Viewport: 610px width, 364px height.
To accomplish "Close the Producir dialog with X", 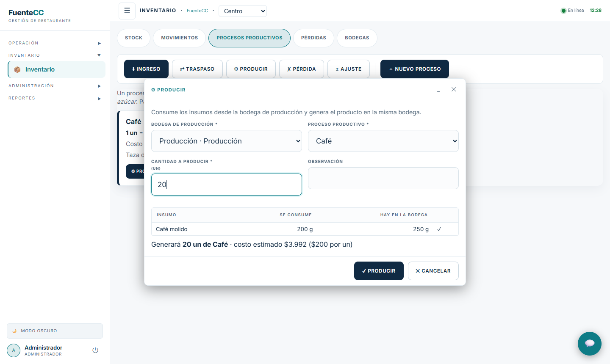I will tap(454, 89).
